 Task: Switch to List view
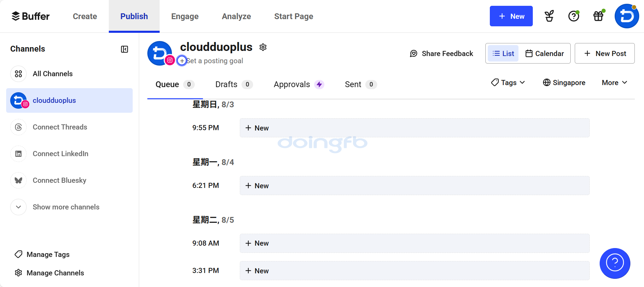pos(503,54)
